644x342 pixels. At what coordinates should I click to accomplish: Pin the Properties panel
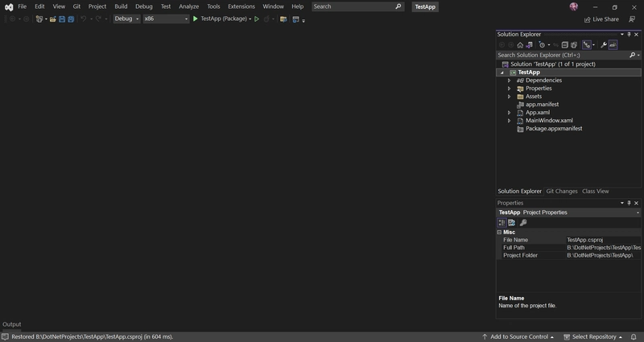point(629,203)
